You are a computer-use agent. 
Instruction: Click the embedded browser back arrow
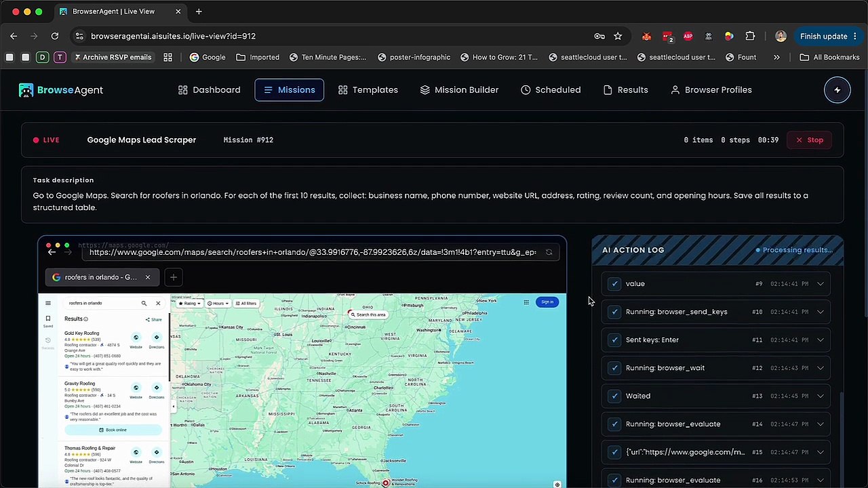coord(52,252)
